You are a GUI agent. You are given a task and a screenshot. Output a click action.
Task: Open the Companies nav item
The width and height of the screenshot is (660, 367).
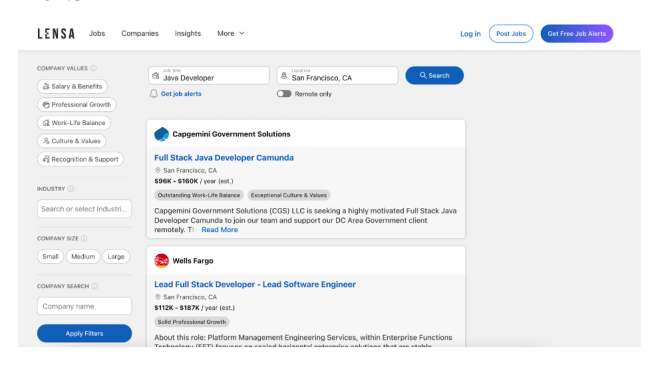(x=140, y=33)
